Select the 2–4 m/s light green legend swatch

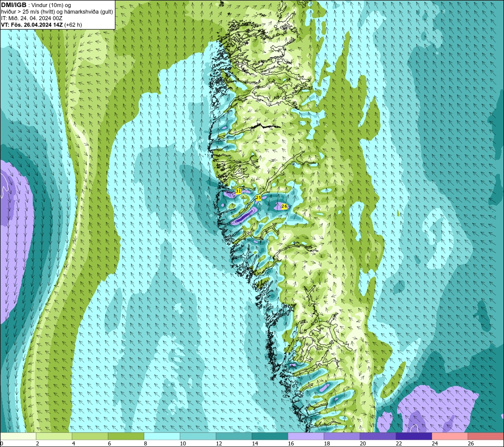(x=54, y=436)
